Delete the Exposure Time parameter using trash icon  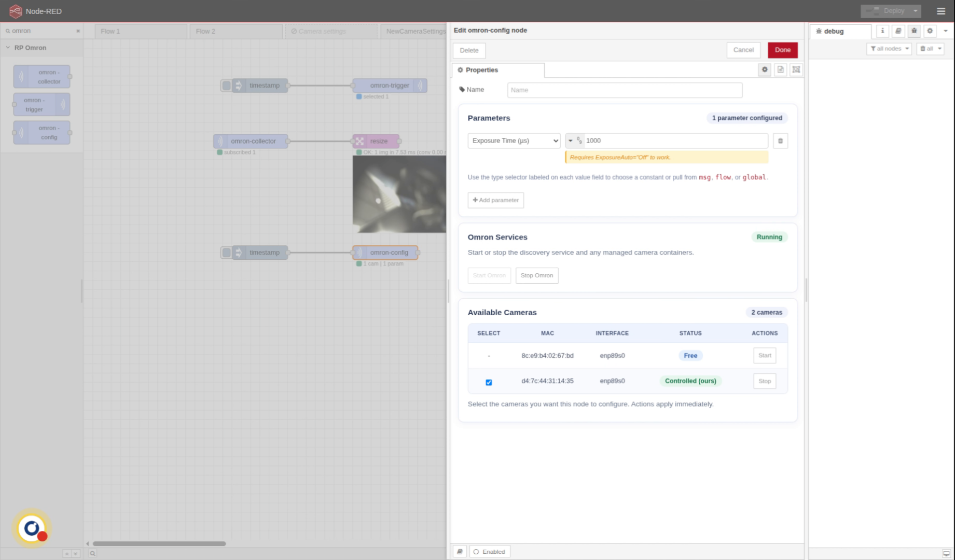pos(780,141)
